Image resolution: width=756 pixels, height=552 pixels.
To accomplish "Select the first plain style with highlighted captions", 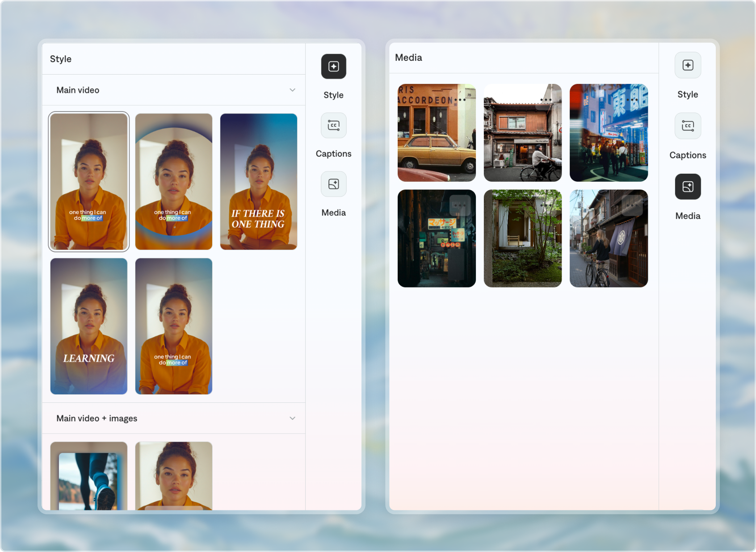I will point(89,182).
